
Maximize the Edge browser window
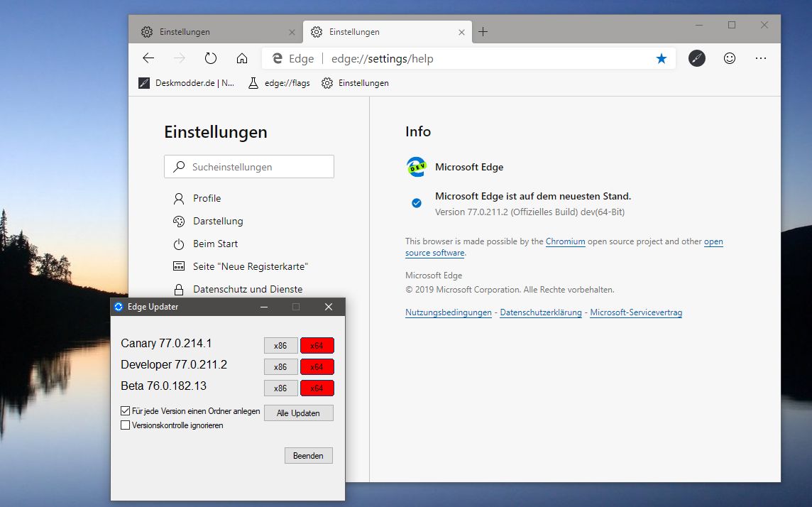pyautogui.click(x=731, y=25)
